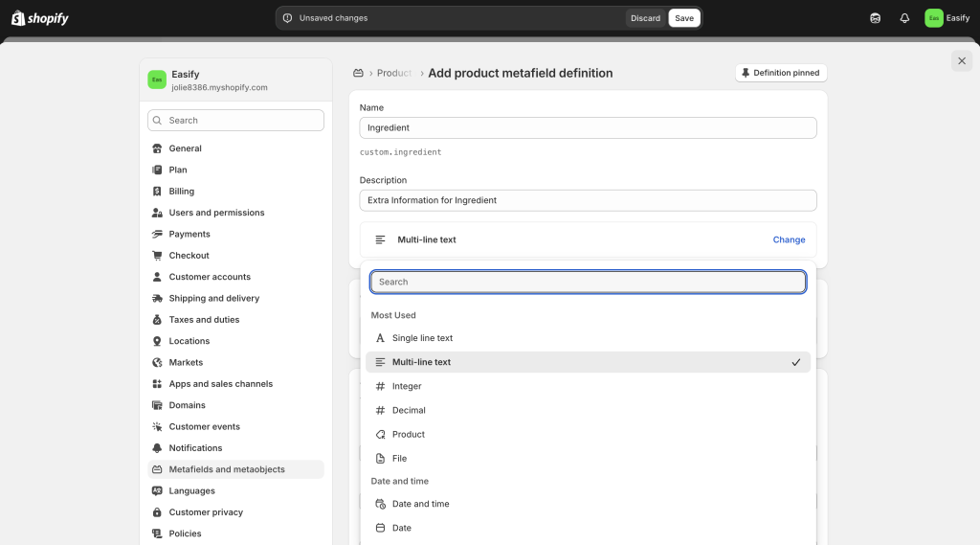
Task: Save the unsaved changes
Action: click(x=684, y=18)
